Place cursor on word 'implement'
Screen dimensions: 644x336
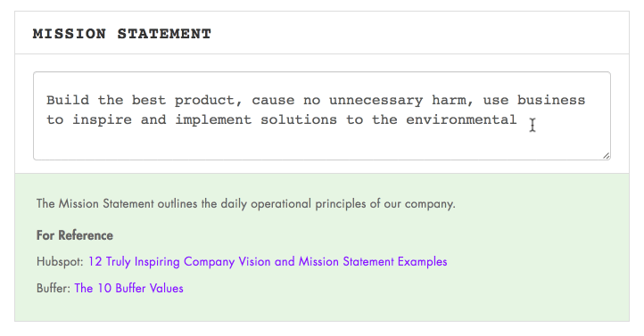pos(213,120)
